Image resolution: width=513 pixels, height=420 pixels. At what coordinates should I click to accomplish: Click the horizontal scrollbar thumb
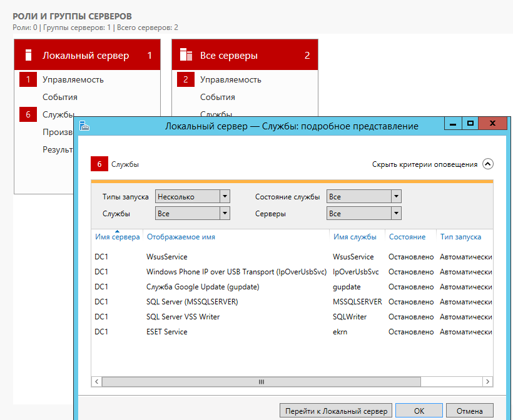point(262,381)
